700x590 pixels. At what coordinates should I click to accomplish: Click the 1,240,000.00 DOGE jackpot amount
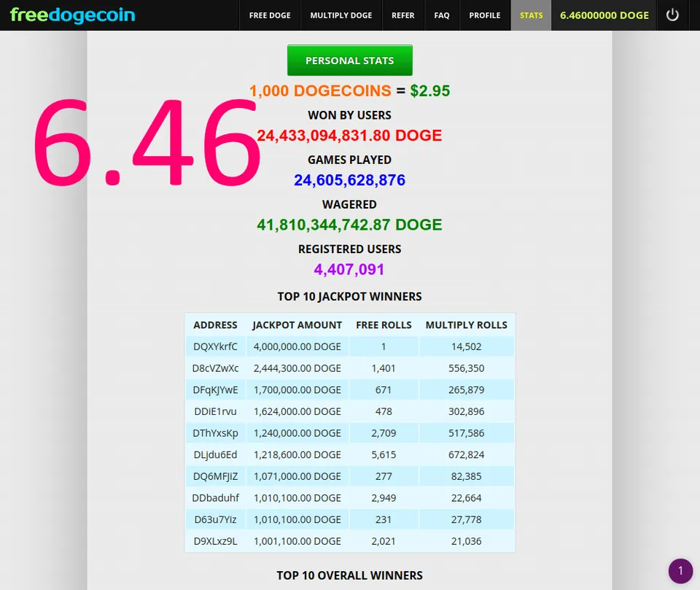click(297, 433)
